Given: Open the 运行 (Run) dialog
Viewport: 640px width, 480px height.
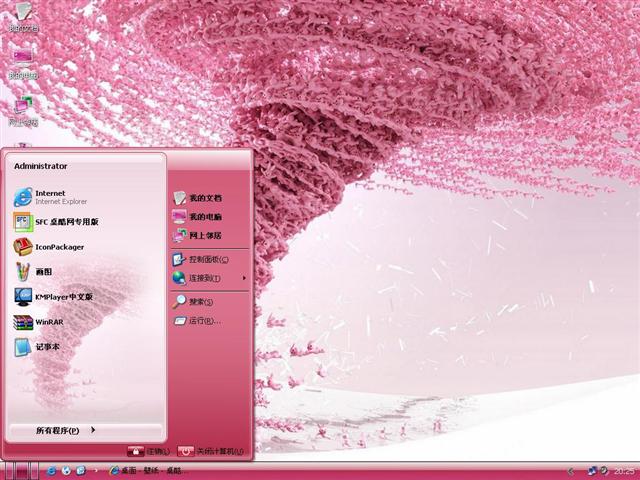Looking at the screenshot, I should tap(202, 321).
